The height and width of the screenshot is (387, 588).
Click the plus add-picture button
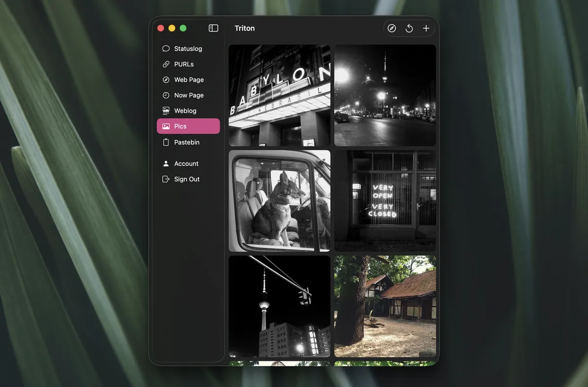[x=426, y=28]
